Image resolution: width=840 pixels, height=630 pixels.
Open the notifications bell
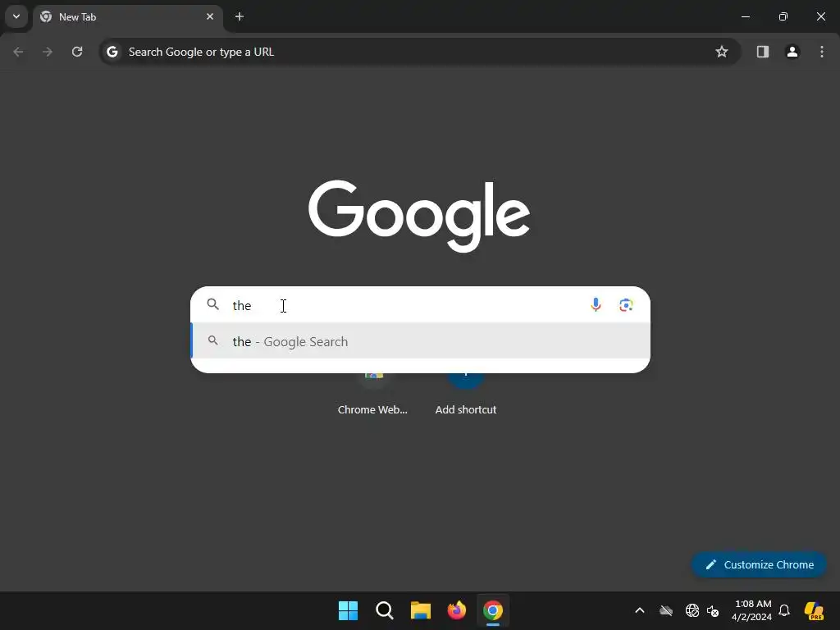pyautogui.click(x=784, y=610)
